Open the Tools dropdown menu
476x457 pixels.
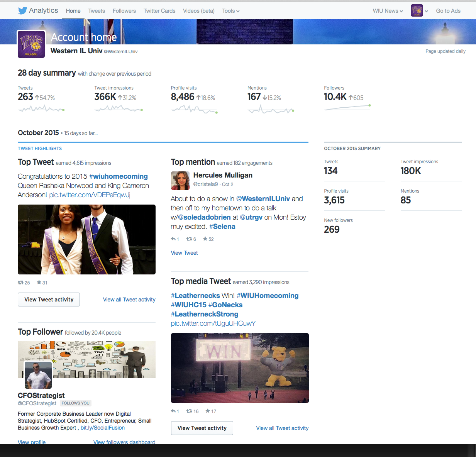click(230, 11)
